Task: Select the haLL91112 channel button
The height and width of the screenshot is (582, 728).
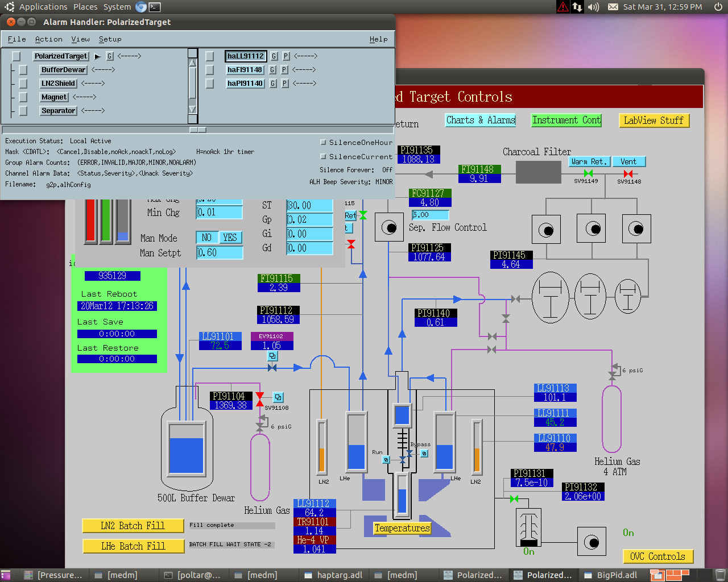Action: [x=246, y=56]
